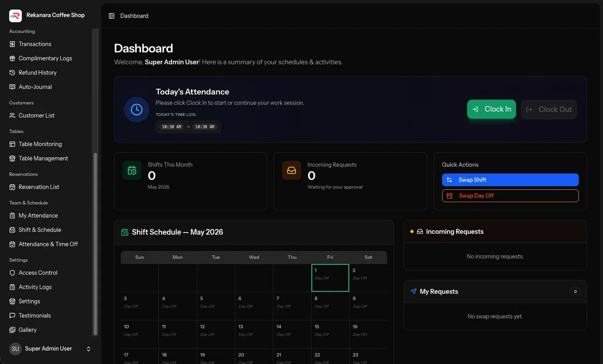Click the Swap Day Off button
This screenshot has width=603, height=364.
pyautogui.click(x=510, y=196)
